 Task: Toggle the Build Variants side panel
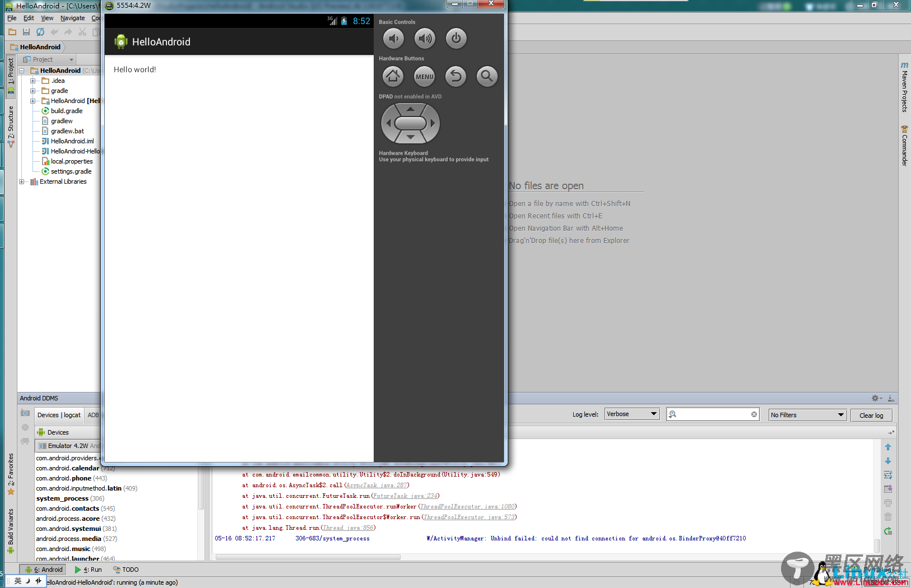tap(11, 531)
